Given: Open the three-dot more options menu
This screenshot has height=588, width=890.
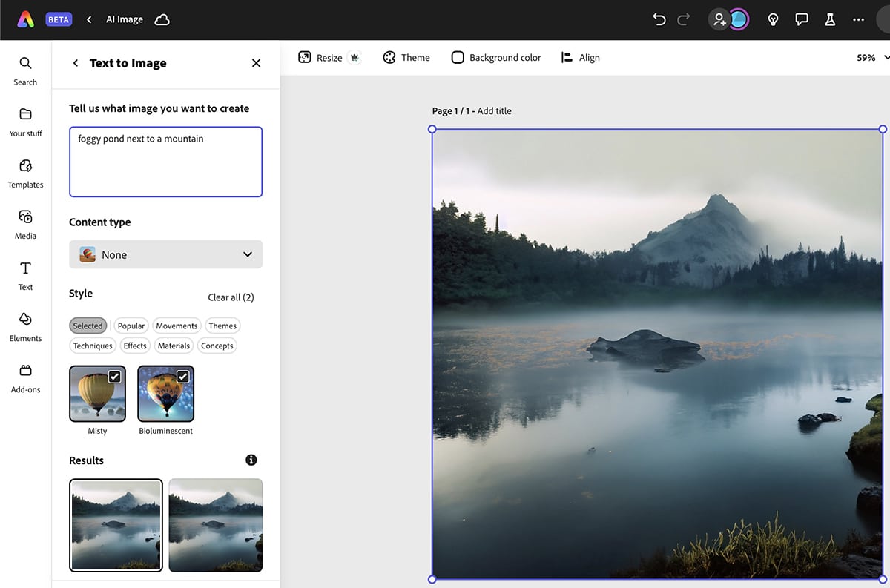Looking at the screenshot, I should point(858,19).
